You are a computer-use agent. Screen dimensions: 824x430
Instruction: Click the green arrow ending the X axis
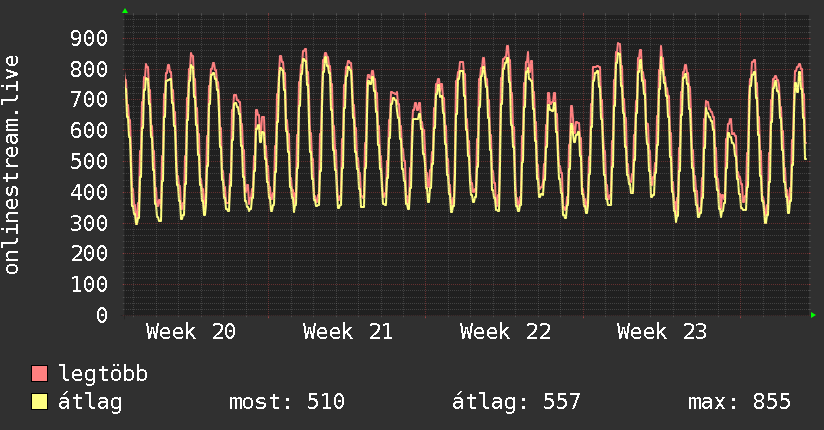point(813,315)
